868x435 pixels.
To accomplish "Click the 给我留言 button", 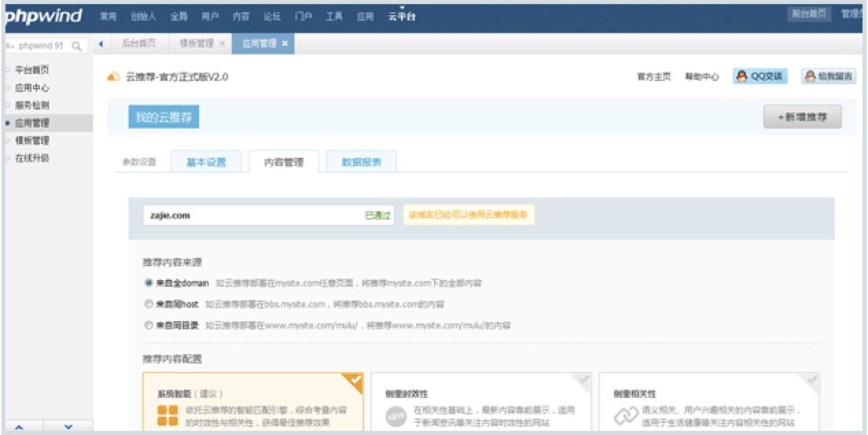I will coord(828,77).
